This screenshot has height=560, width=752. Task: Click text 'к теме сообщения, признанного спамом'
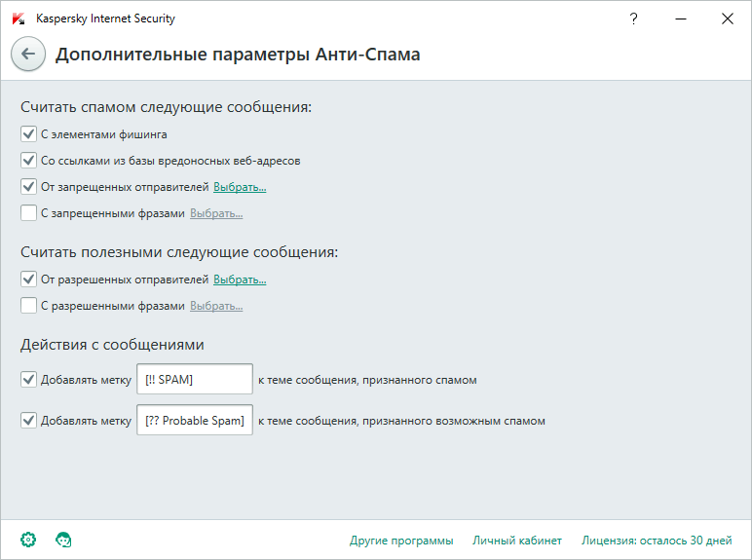(367, 380)
